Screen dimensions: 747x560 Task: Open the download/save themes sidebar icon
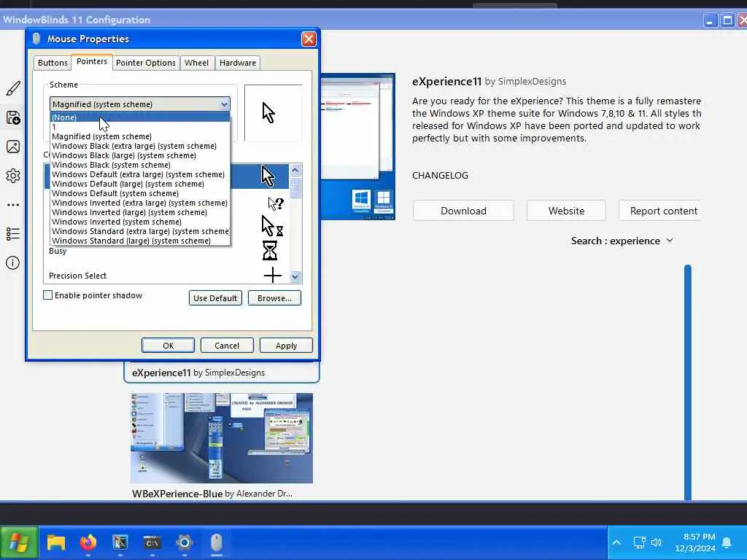[x=13, y=117]
